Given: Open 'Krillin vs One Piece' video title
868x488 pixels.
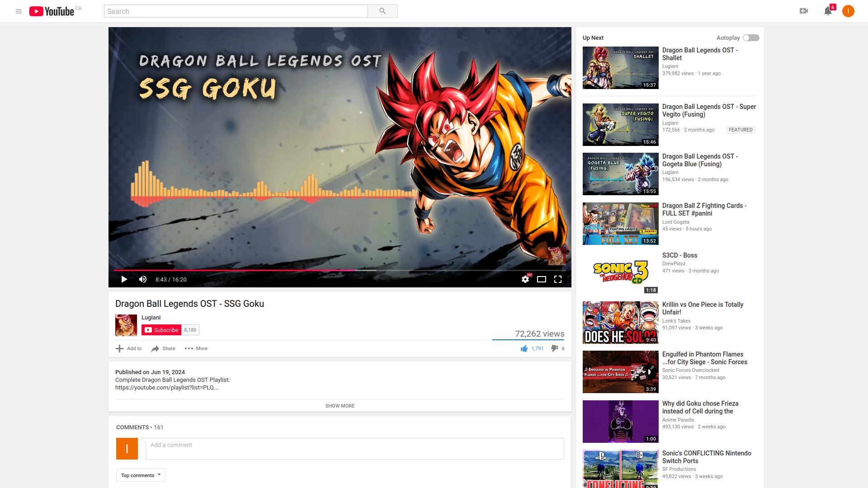Looking at the screenshot, I should point(703,308).
